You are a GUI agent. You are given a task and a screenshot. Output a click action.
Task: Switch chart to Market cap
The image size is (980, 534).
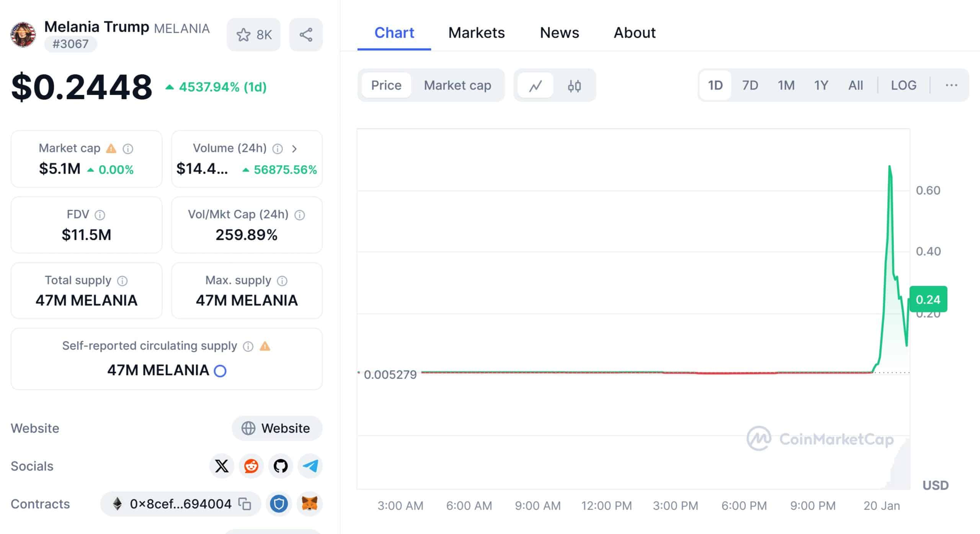click(457, 85)
